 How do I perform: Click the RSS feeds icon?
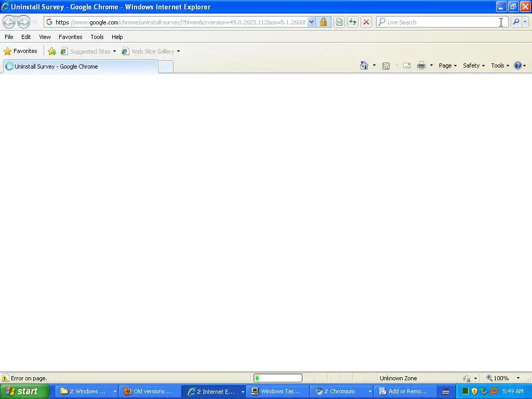coord(386,65)
